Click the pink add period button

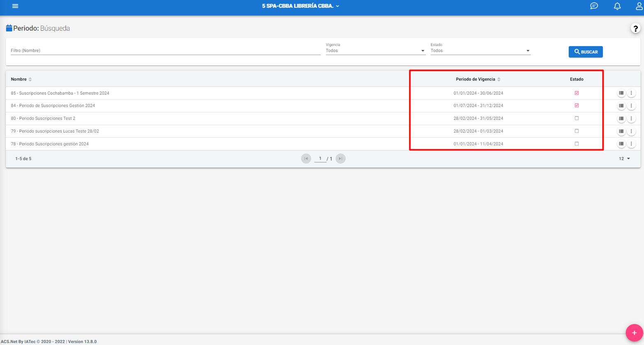coord(634,333)
